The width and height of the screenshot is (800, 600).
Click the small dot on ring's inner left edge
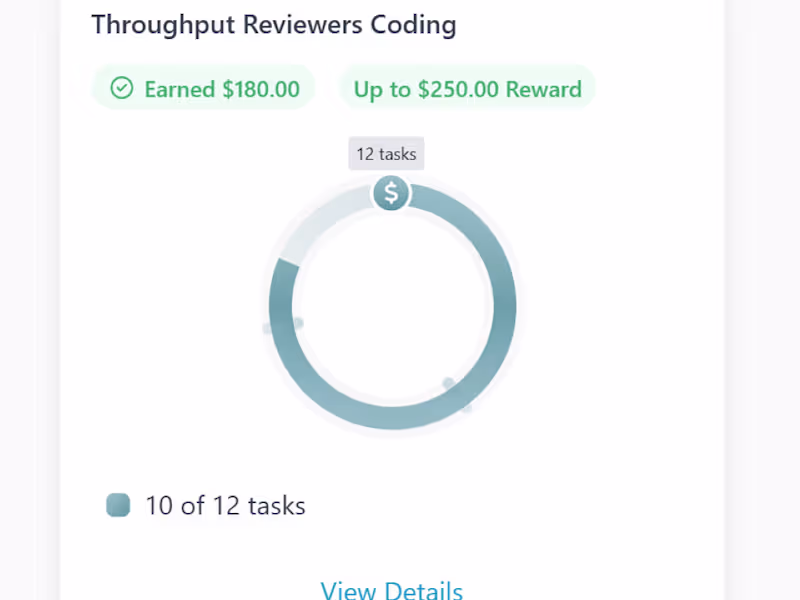tap(298, 323)
